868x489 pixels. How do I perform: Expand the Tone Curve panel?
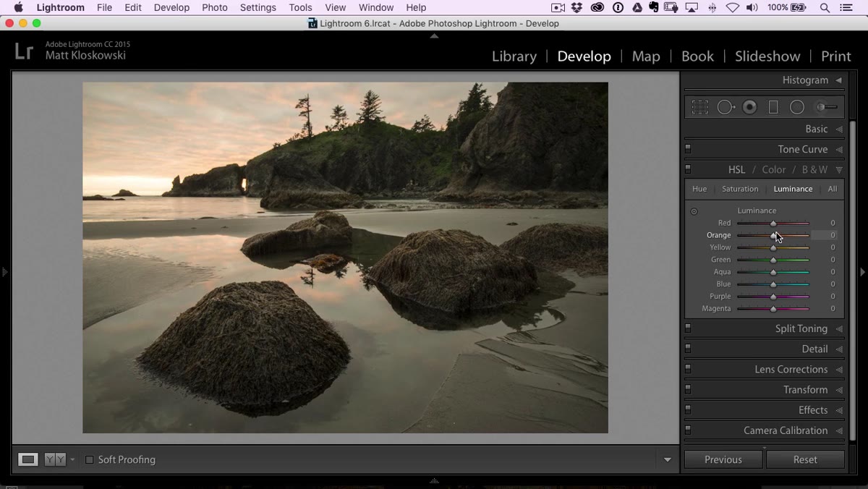(839, 150)
